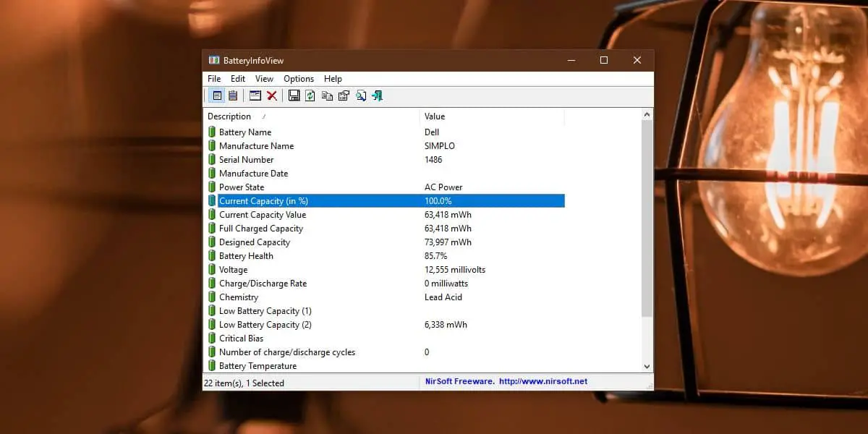Click the Find magnifier toolbar icon

[360, 95]
